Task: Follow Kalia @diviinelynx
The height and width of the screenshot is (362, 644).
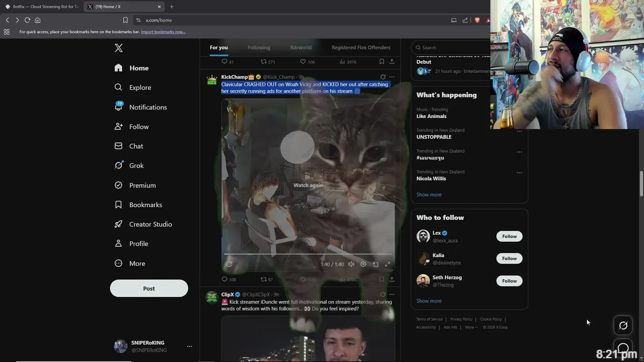Action: coord(509,258)
